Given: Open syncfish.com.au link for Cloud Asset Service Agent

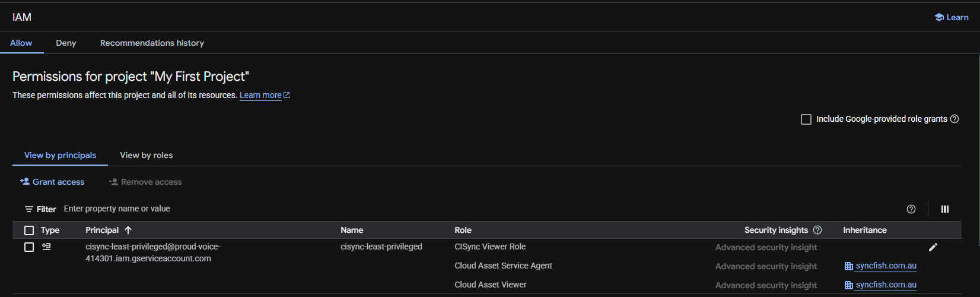Looking at the screenshot, I should point(886,266).
